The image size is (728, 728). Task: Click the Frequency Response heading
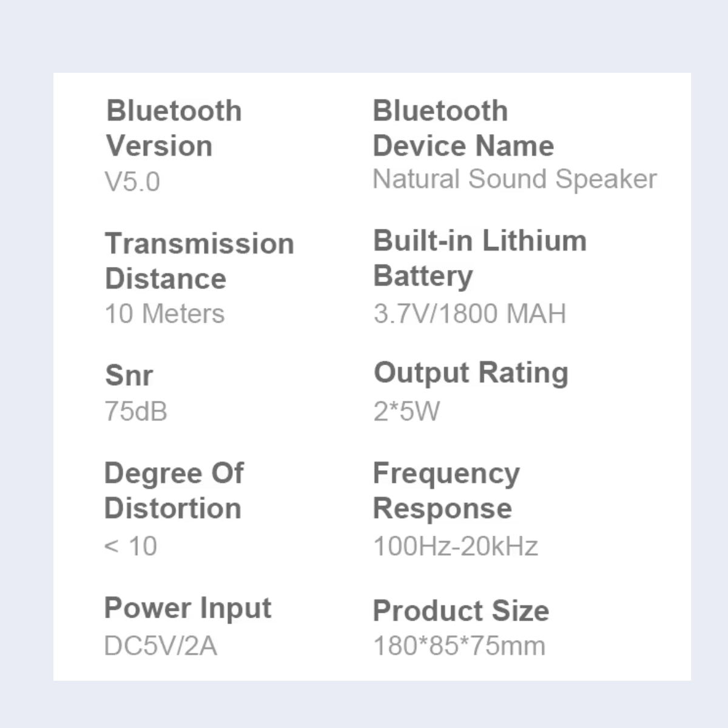click(446, 490)
